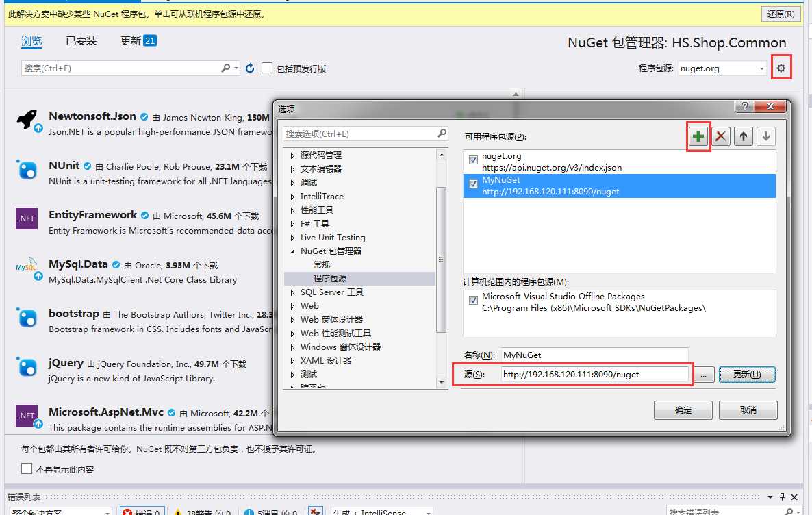Uncheck Microsoft Visual Studio Offline Packages source

473,300
